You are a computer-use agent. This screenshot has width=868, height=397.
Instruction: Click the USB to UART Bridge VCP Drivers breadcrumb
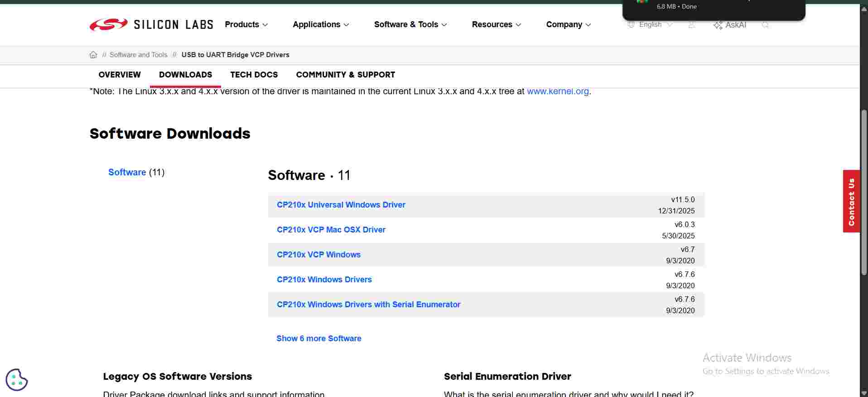point(235,55)
